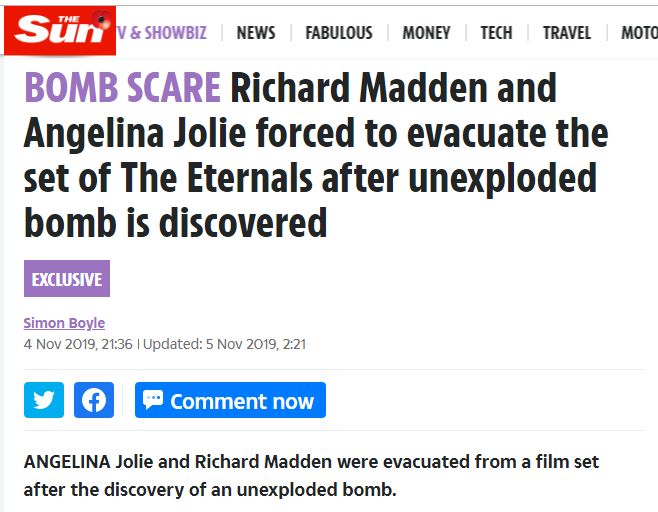The width and height of the screenshot is (658, 512).
Task: Click the speech bubble comment icon
Action: pos(153,400)
